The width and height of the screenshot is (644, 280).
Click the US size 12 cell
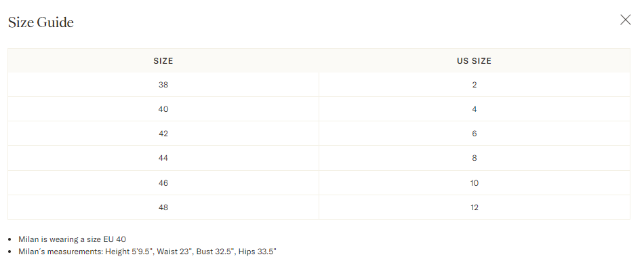[475, 207]
